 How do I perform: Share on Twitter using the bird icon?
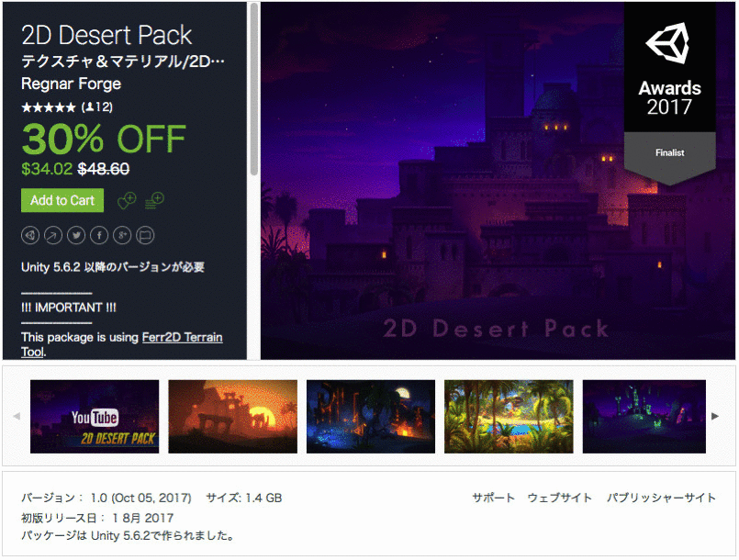[x=76, y=235]
